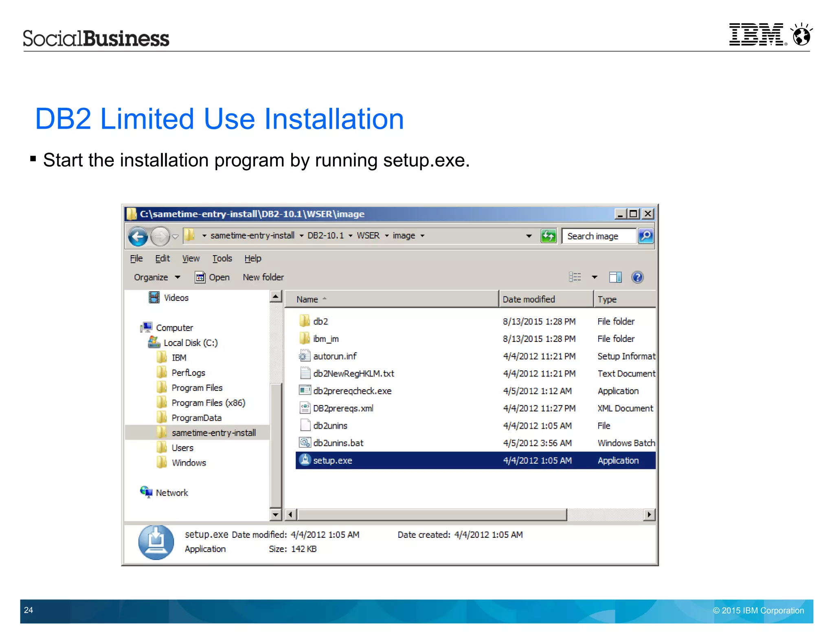The image size is (834, 644).
Task: Select the DB2-10.1 breadcrumb segment
Action: pos(325,236)
